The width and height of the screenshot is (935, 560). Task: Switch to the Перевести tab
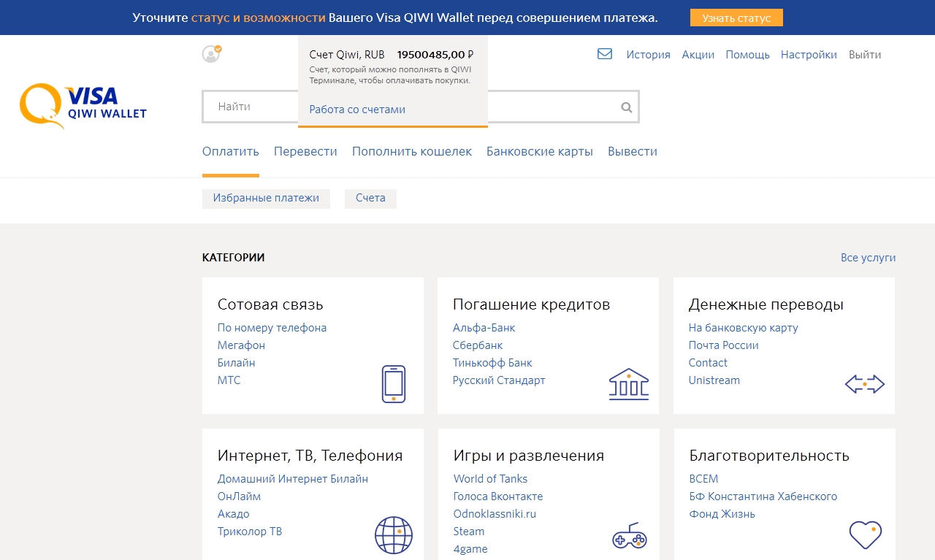305,152
